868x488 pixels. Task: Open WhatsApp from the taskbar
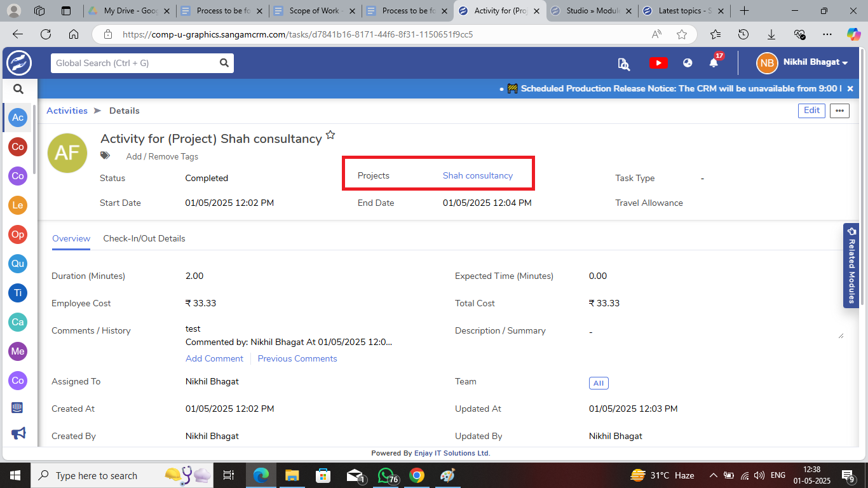(386, 475)
